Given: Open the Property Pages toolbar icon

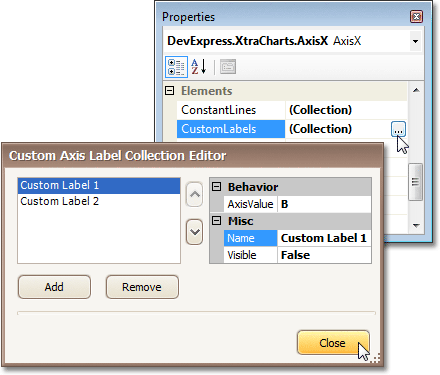Looking at the screenshot, I should (x=228, y=67).
